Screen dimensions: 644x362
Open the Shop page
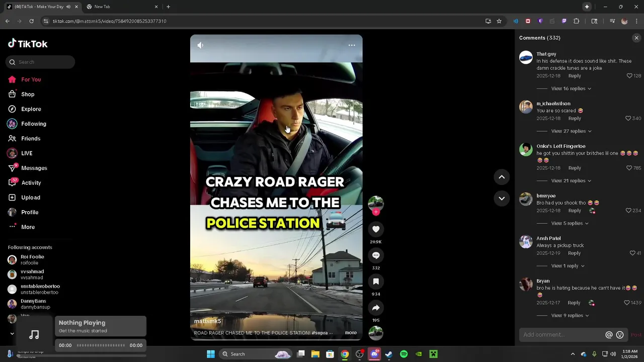(x=28, y=95)
